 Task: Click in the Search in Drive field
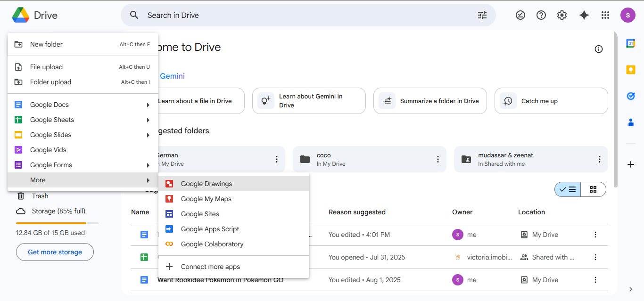pyautogui.click(x=308, y=15)
